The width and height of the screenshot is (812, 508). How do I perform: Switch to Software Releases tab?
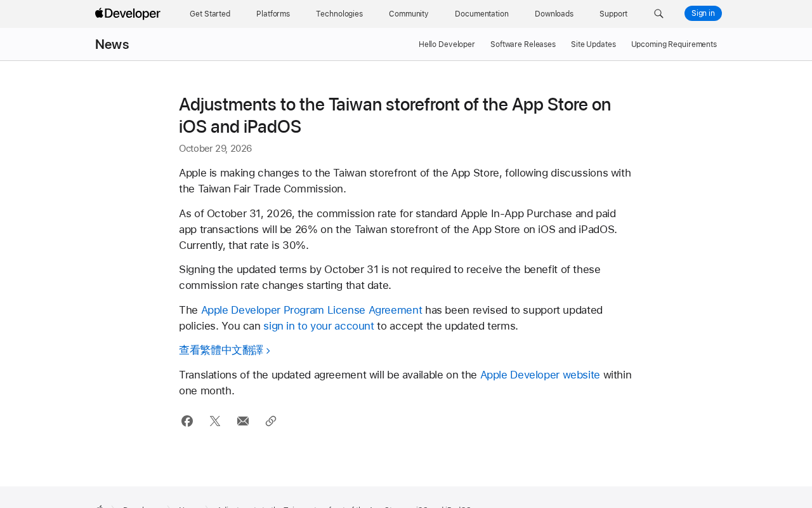tap(523, 44)
